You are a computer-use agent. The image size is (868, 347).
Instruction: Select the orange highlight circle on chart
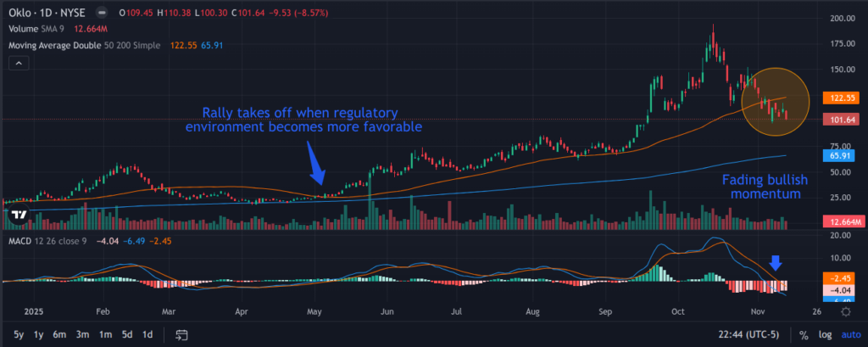click(776, 102)
